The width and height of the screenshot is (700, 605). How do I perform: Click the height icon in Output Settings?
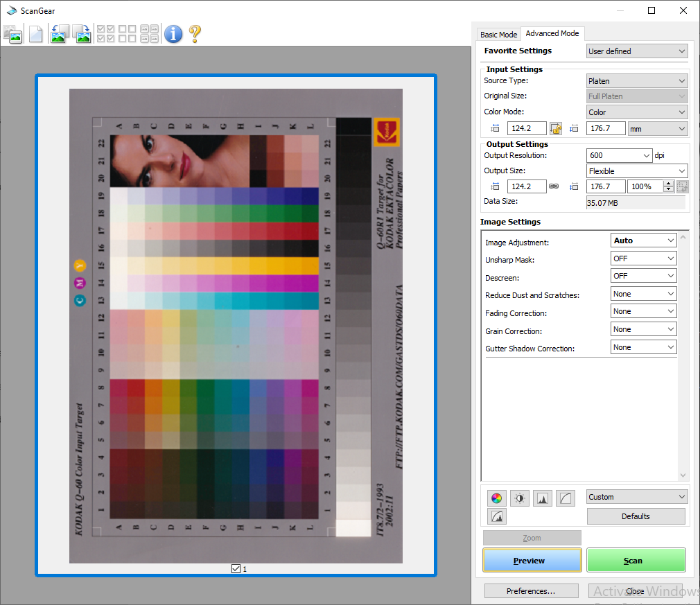coord(574,186)
